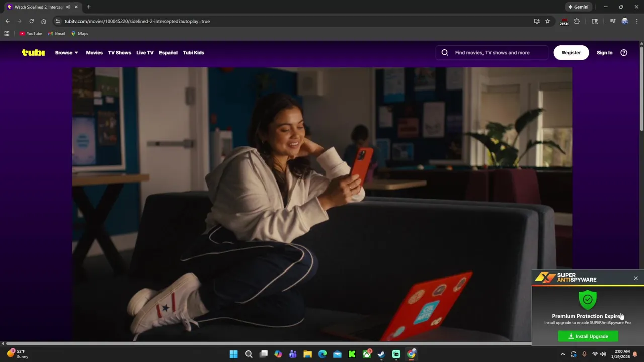This screenshot has height=362, width=644.
Task: Open the YouTube bookmark
Action: 31,34
